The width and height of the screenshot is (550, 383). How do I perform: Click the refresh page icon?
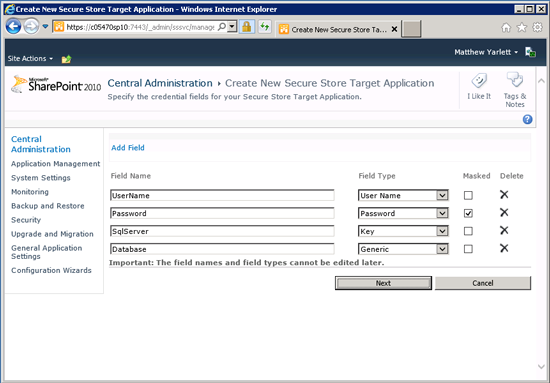click(264, 27)
